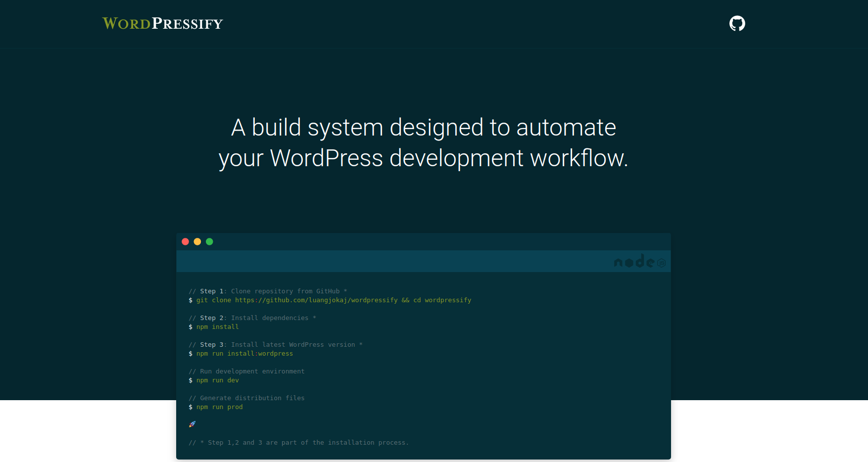Click the 'npm run prod' command
Viewport: 868px width, 462px height.
(x=216, y=407)
